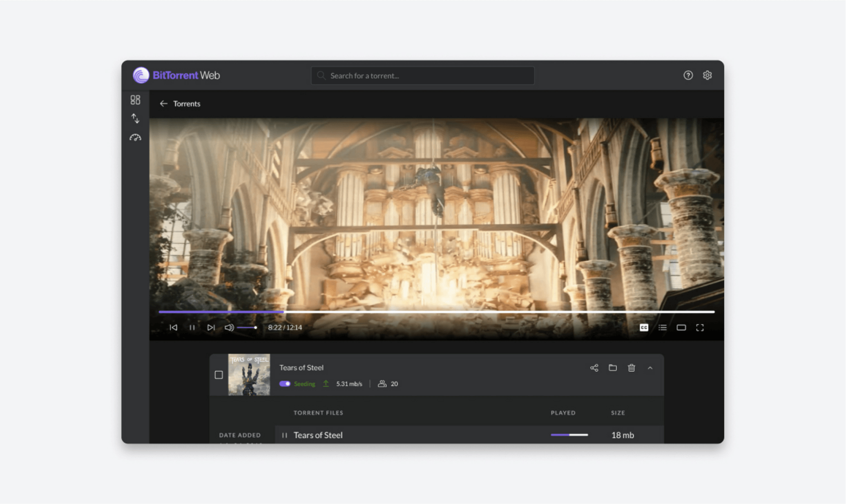Click the green Seeding status text

(x=304, y=384)
